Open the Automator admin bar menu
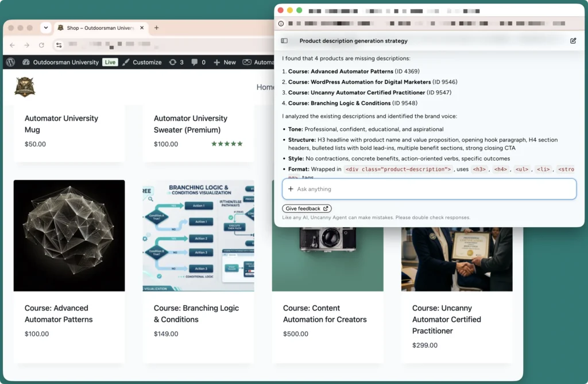 point(258,62)
